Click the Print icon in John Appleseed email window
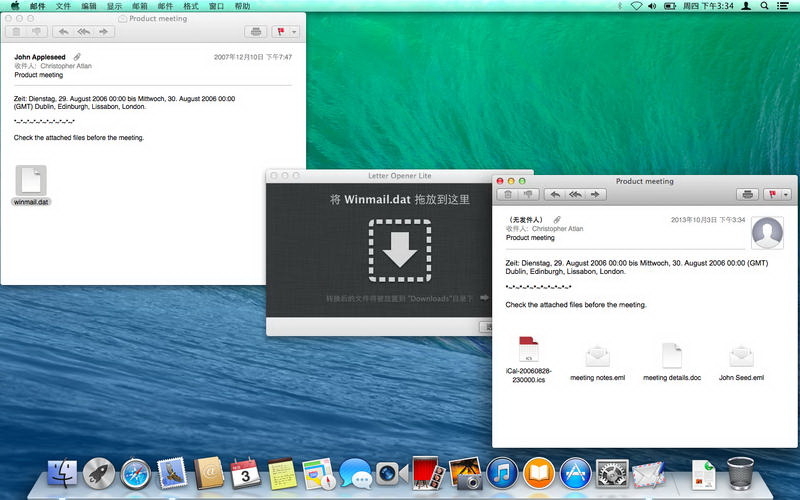Viewport: 800px width, 500px height. pyautogui.click(x=256, y=32)
